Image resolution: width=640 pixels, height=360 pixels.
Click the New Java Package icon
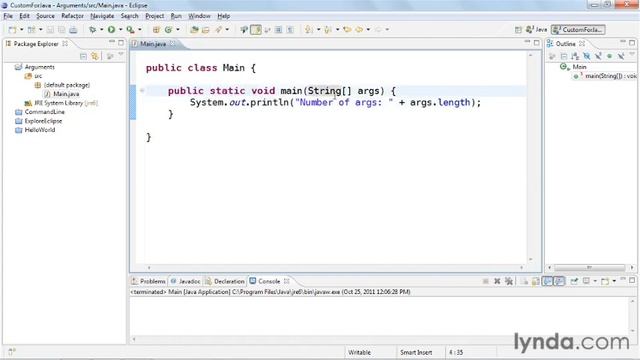click(156, 30)
